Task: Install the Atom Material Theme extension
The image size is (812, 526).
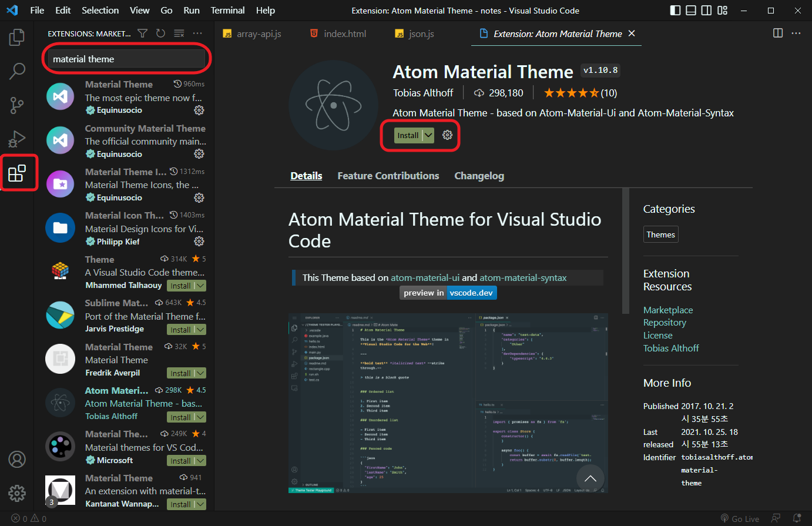Action: point(408,135)
